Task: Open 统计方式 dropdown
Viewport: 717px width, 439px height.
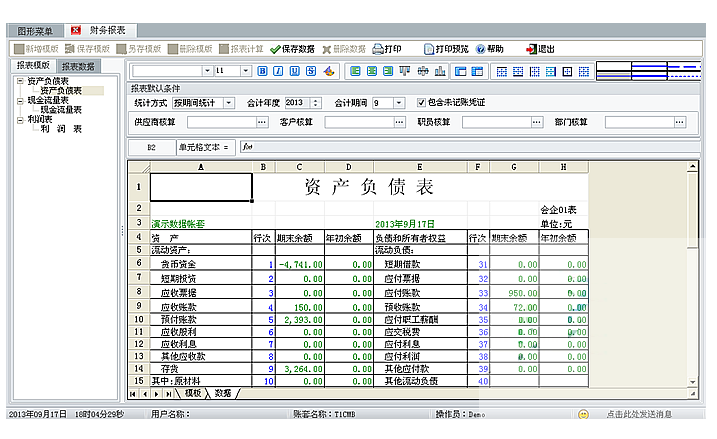Action: point(229,103)
